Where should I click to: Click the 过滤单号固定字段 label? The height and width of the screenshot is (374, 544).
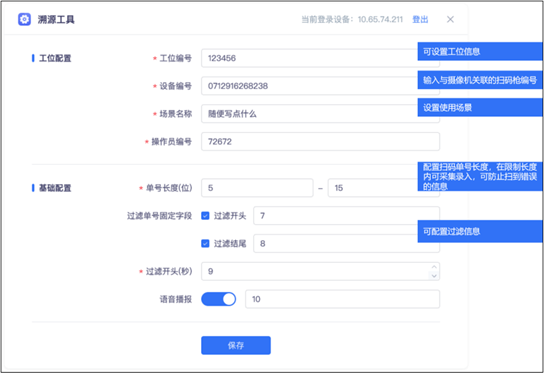[159, 216]
